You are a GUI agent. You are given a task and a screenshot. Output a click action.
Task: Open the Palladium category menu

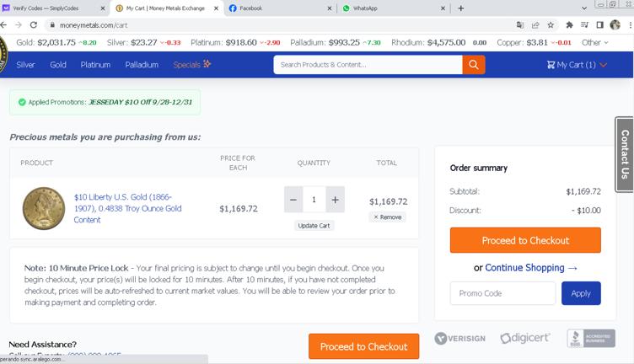pyautogui.click(x=142, y=65)
